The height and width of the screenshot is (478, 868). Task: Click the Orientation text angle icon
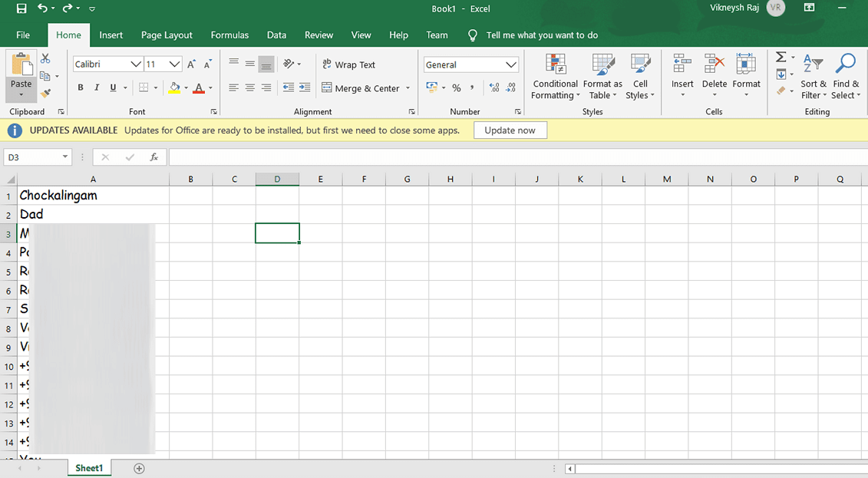[289, 64]
